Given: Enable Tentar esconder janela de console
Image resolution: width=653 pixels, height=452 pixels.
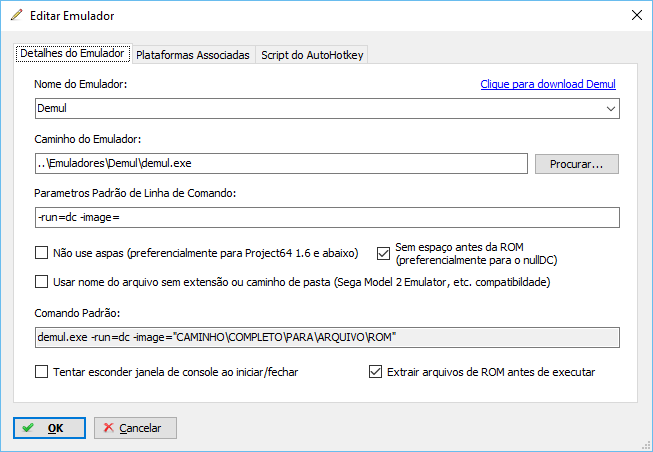Looking at the screenshot, I should click(42, 372).
